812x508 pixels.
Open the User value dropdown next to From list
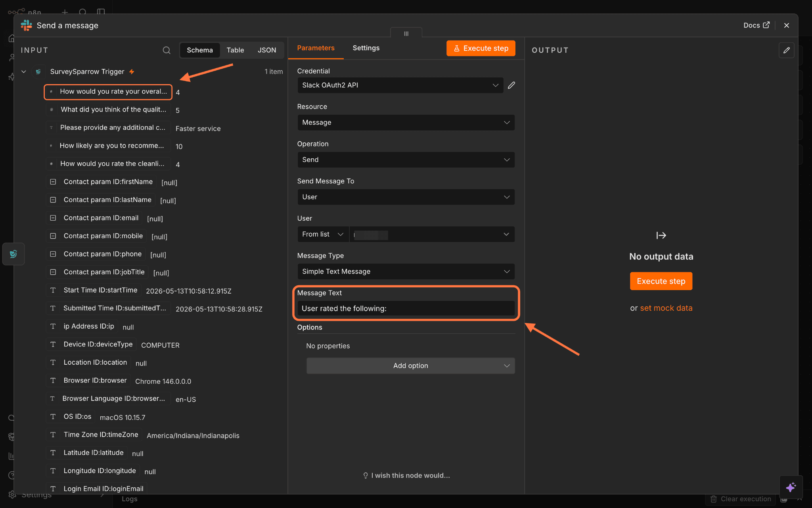(432, 235)
